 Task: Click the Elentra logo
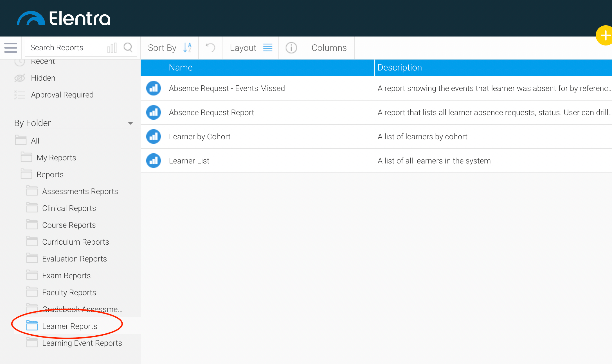coord(64,18)
